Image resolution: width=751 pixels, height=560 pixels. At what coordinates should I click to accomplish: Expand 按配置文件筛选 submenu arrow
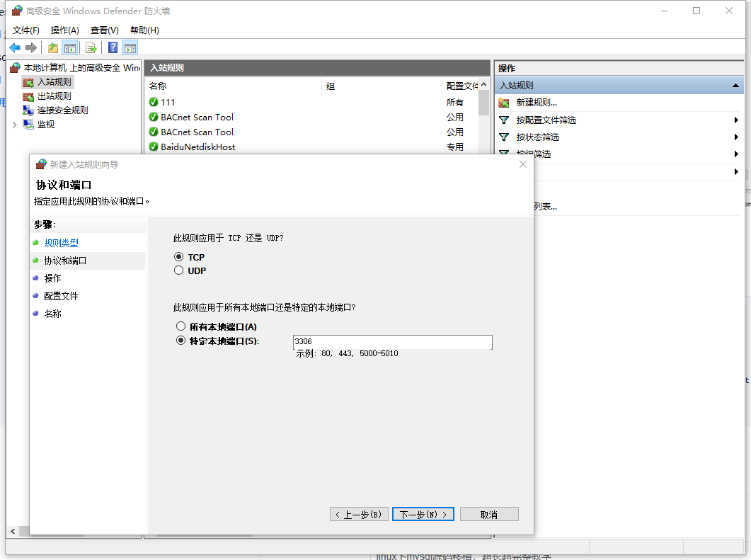point(736,120)
